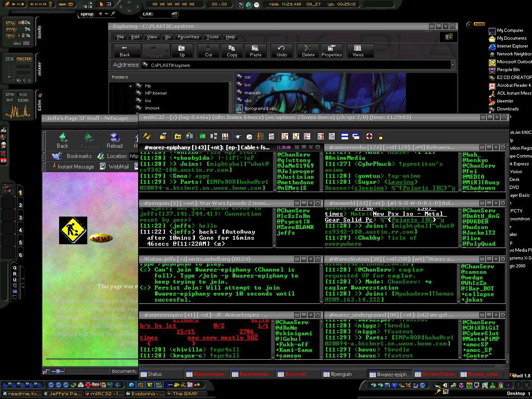The width and height of the screenshot is (532, 399).
Task: Switch to virtual desktop 5
Action: pyautogui.click(x=20, y=242)
